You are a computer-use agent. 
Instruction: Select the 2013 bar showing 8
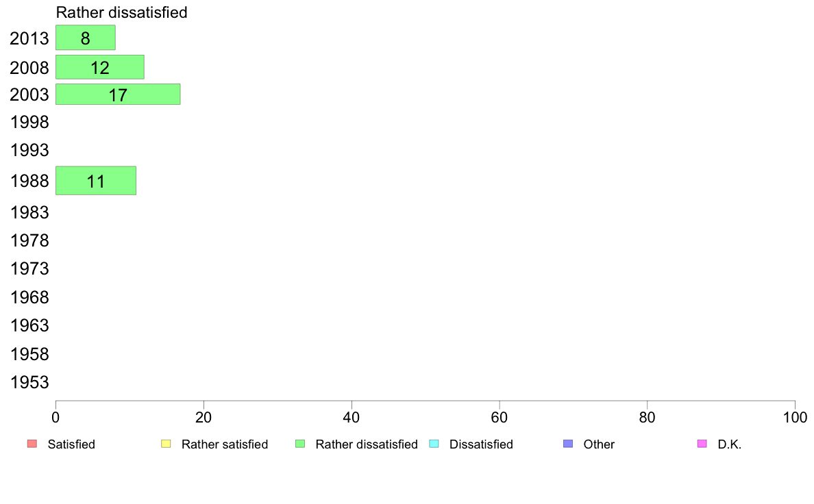[x=86, y=38]
